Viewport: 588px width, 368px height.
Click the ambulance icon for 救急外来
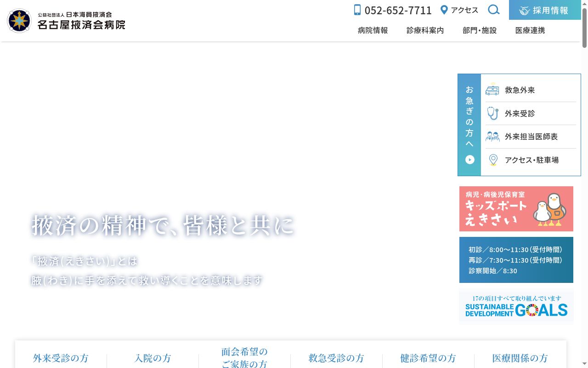[x=492, y=90]
